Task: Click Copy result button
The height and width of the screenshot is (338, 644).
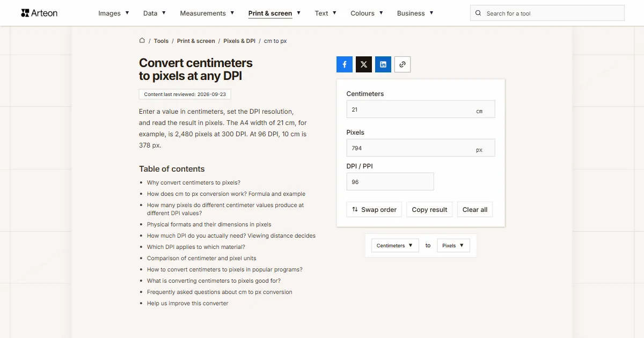Action: (429, 210)
